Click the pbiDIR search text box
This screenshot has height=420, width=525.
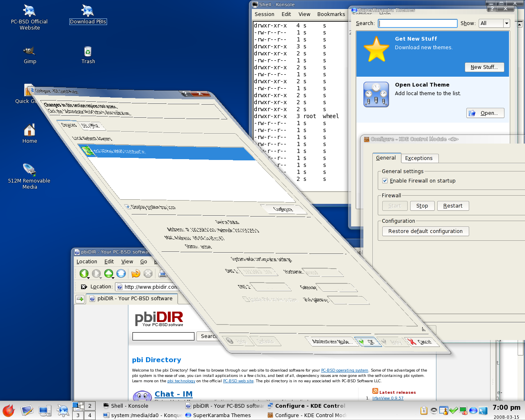(163, 336)
